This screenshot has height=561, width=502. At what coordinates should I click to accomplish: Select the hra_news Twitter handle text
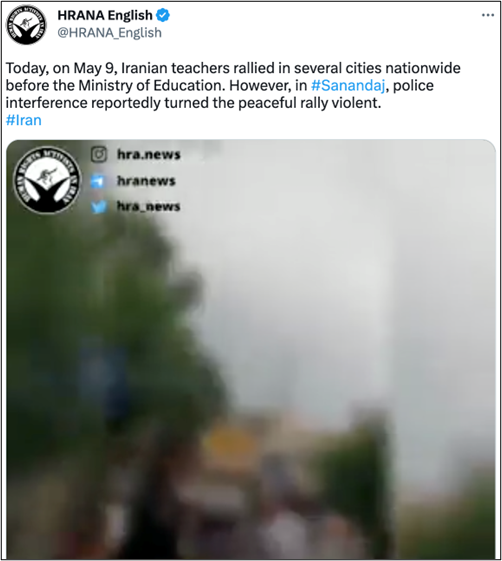tap(148, 206)
